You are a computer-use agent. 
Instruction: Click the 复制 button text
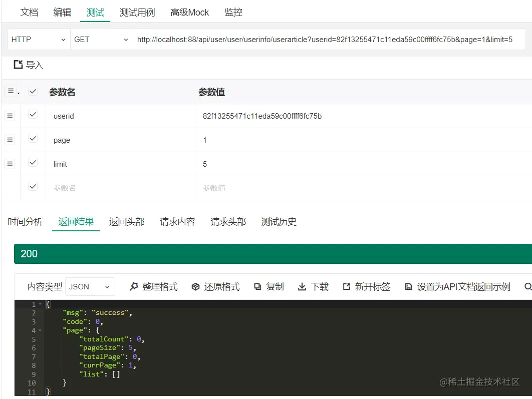tap(275, 287)
